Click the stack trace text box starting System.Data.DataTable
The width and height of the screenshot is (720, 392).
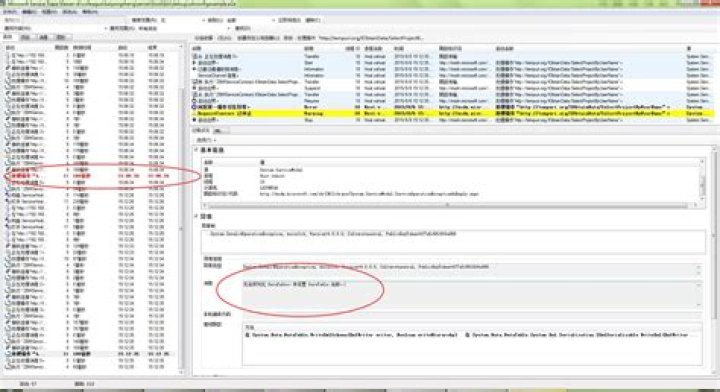tap(472, 344)
